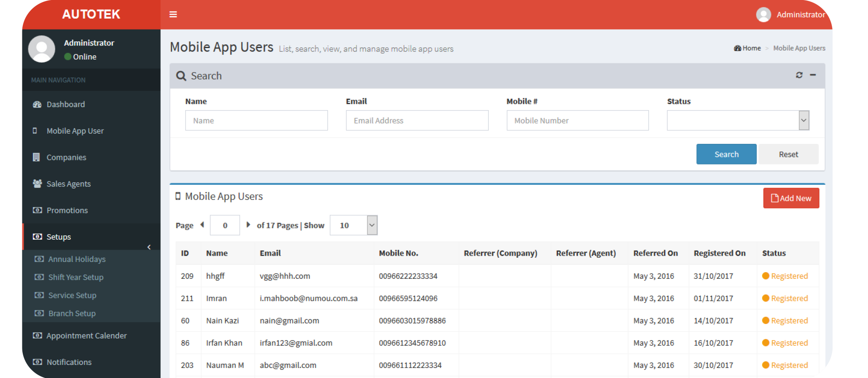868x378 pixels.
Task: Collapse the Search panel with minus icon
Action: click(x=813, y=75)
